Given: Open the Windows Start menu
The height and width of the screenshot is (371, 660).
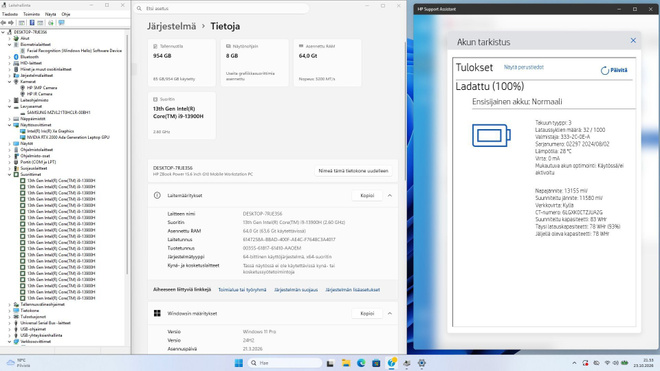Looking at the screenshot, I should tap(239, 363).
